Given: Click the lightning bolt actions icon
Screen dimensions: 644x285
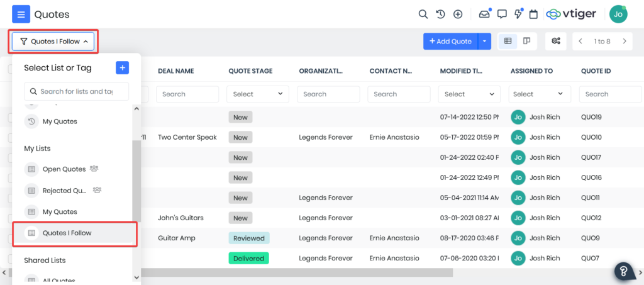Looking at the screenshot, I should (x=518, y=14).
